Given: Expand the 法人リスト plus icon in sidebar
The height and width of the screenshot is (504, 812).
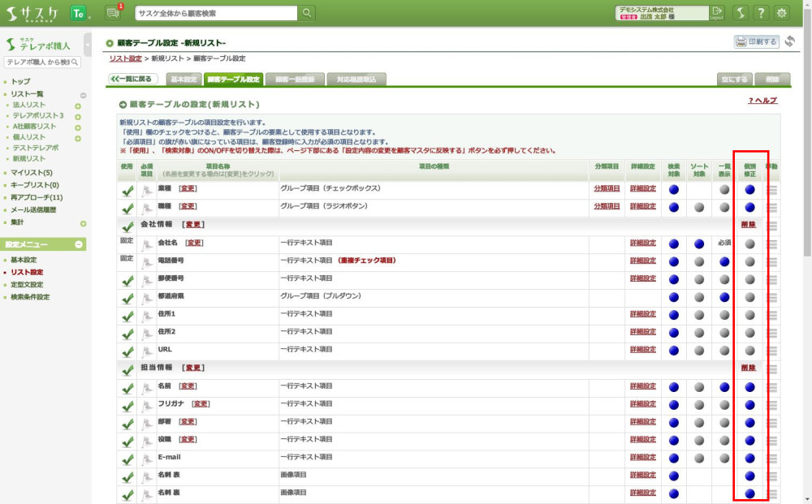Looking at the screenshot, I should point(78,106).
